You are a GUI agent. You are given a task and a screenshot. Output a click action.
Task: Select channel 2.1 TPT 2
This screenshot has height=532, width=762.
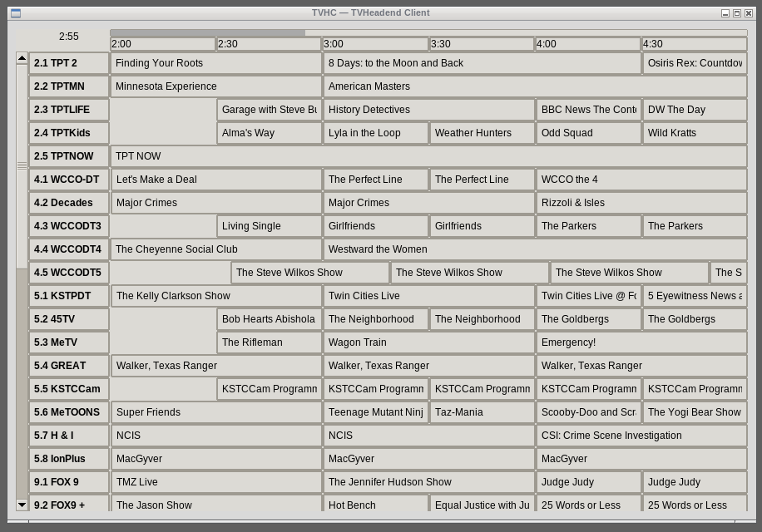(x=69, y=63)
